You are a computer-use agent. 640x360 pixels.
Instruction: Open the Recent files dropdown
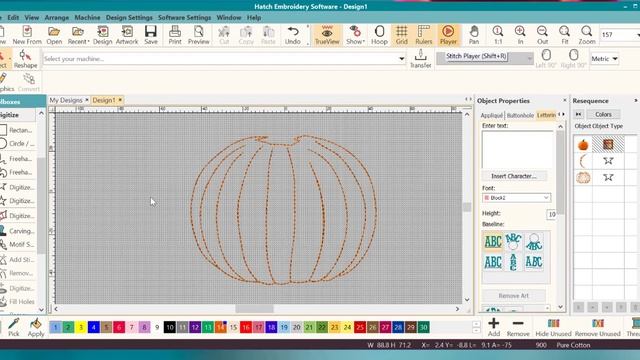point(78,35)
